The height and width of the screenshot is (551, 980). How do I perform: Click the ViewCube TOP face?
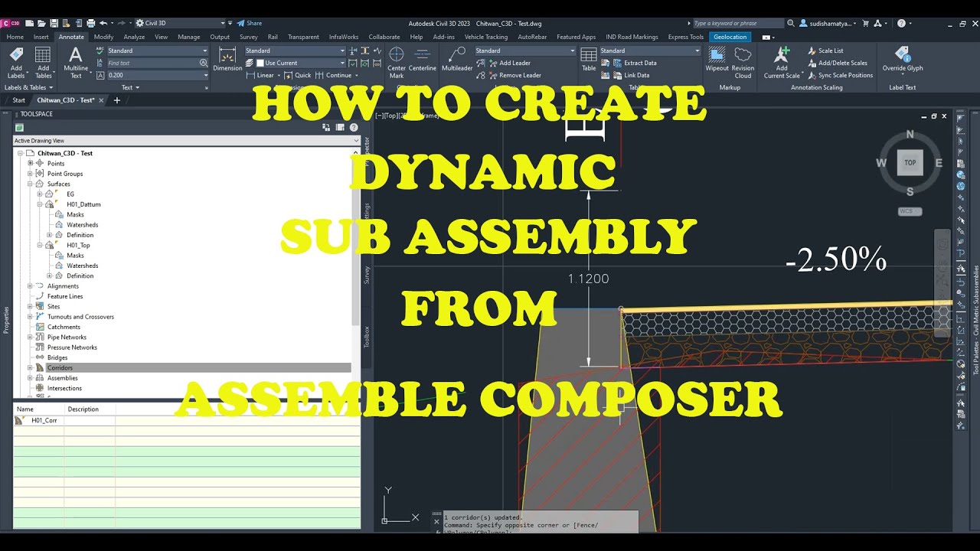pyautogui.click(x=910, y=162)
